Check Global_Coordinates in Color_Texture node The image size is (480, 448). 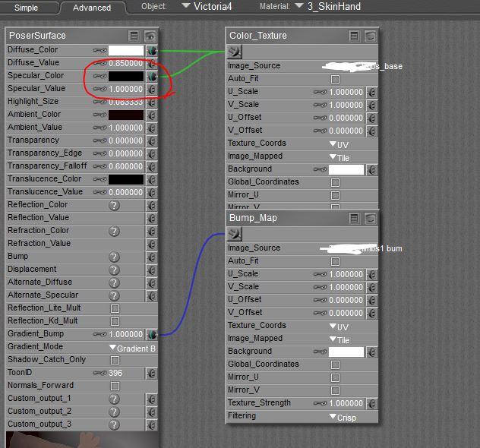(x=335, y=183)
